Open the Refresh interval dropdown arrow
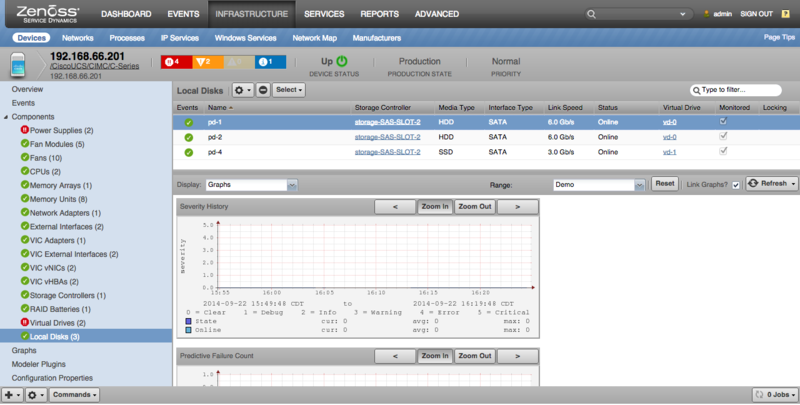 pos(793,184)
